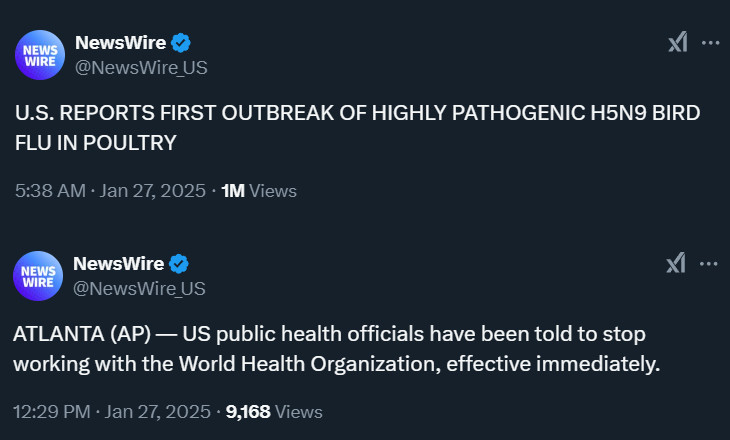This screenshot has height=440, width=730.
Task: Click verified badge on first NewsWire tweet
Action: tap(181, 43)
